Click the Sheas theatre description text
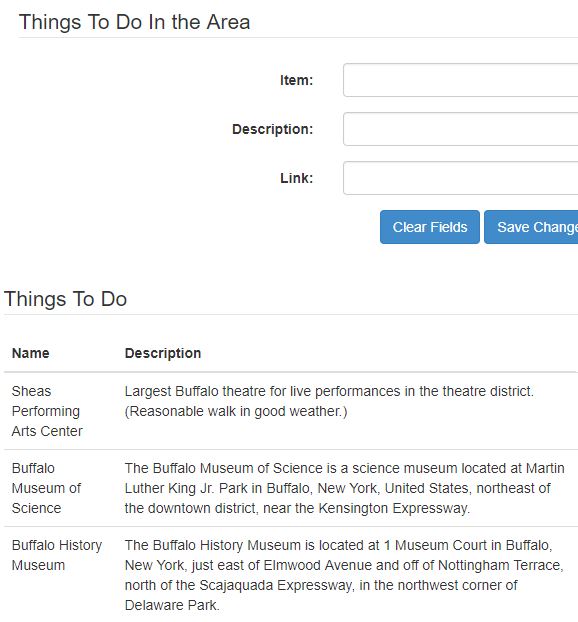The image size is (578, 622). [329, 401]
